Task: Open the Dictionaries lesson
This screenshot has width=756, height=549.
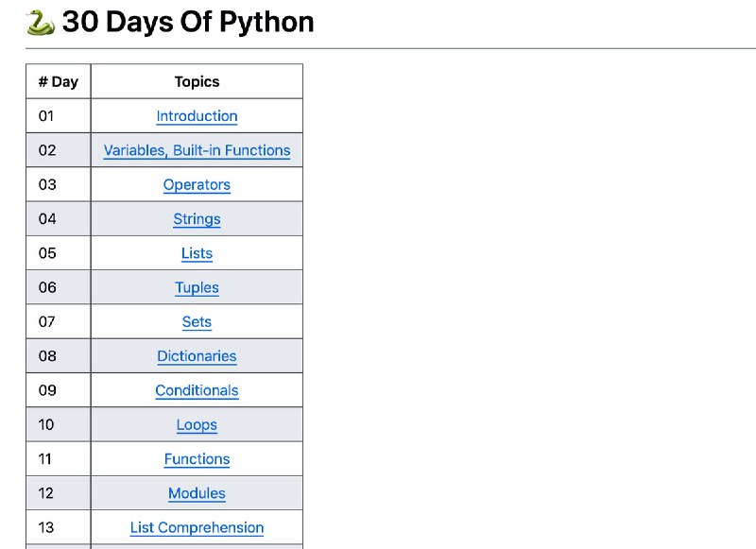Action: pos(197,355)
